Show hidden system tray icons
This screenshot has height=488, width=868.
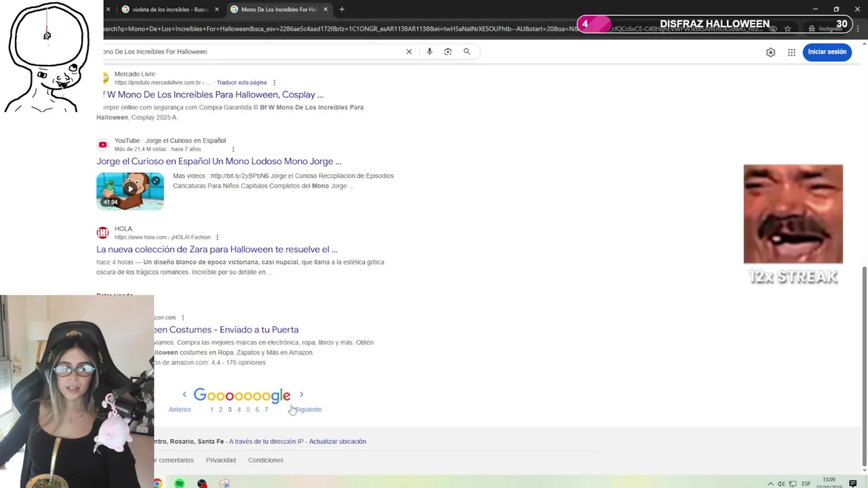point(770,483)
